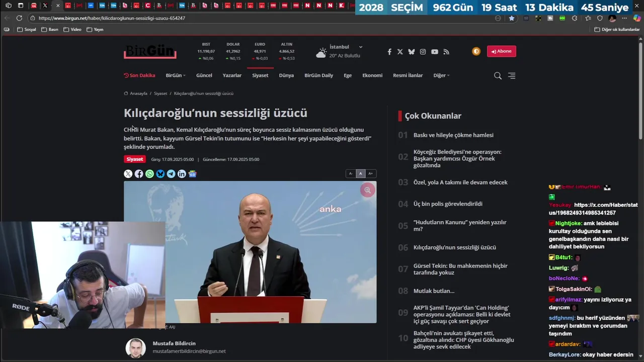The image size is (644, 362).
Task: Open BirGün YouTube channel icon
Action: (x=435, y=52)
